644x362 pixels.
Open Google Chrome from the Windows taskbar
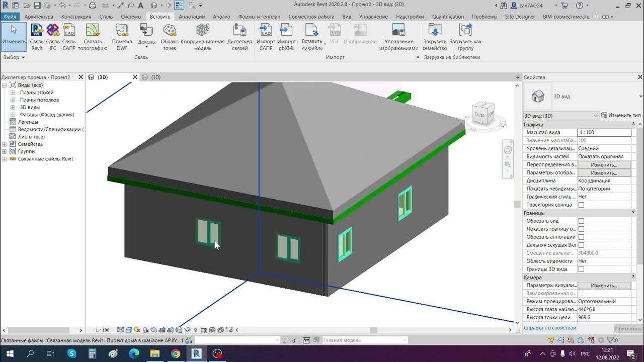tap(175, 354)
